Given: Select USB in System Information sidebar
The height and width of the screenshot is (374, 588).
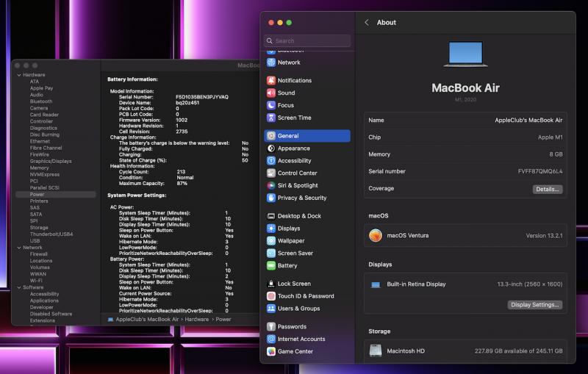Looking at the screenshot, I should [35, 241].
